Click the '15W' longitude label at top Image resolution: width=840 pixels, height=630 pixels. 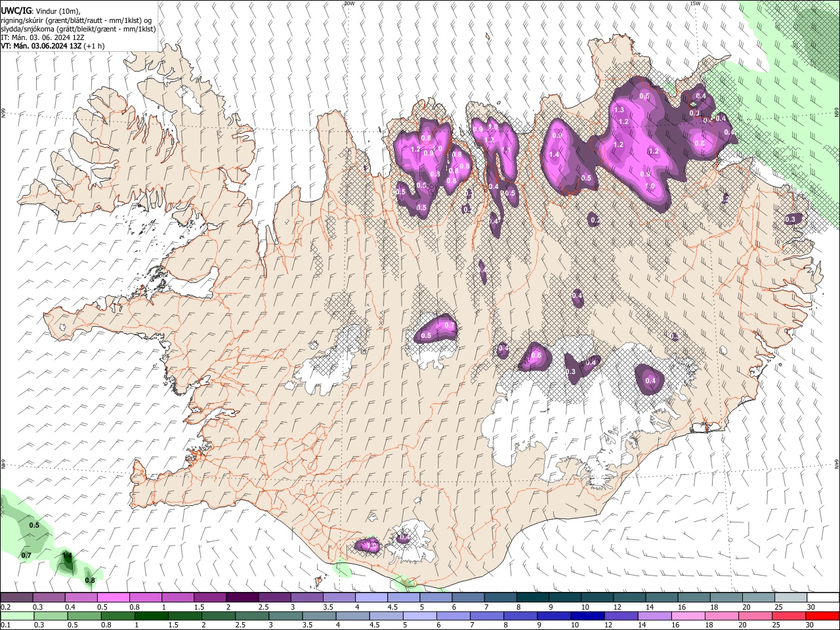click(695, 3)
